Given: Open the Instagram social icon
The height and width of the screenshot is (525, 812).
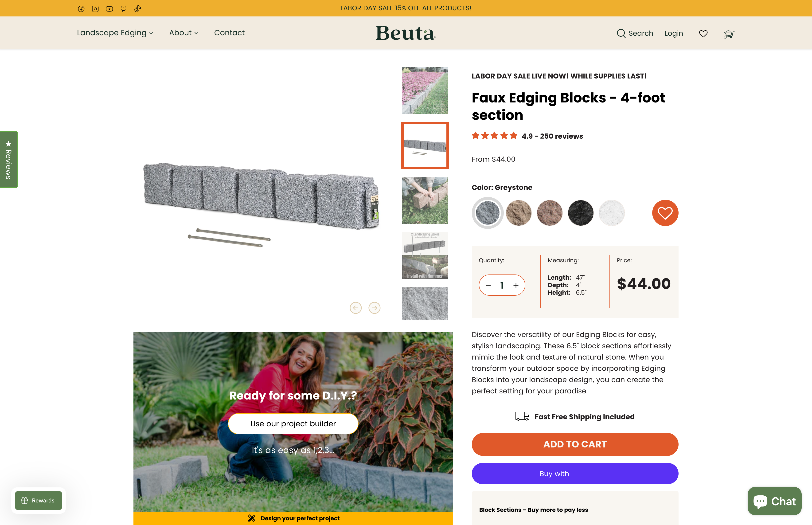Looking at the screenshot, I should point(95,8).
